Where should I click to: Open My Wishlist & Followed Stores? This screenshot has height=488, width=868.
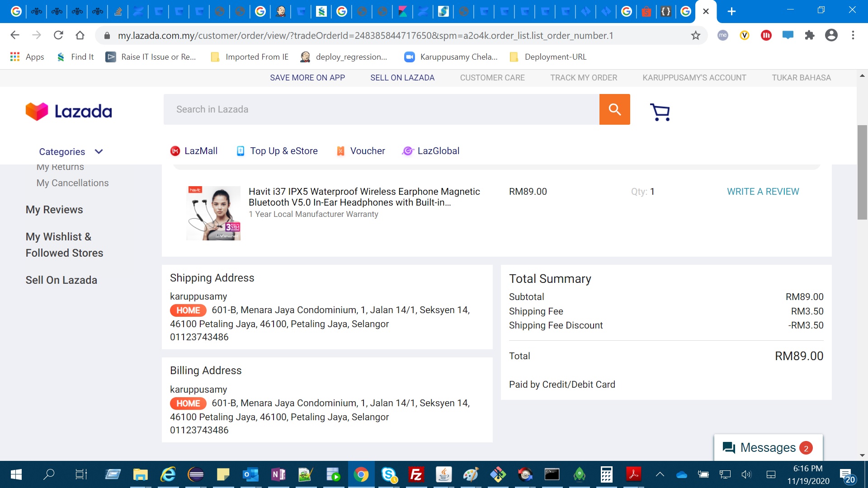[64, 245]
